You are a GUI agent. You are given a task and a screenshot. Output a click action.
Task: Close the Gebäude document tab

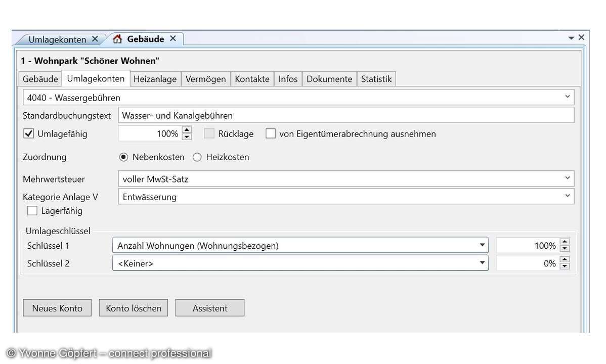click(173, 39)
